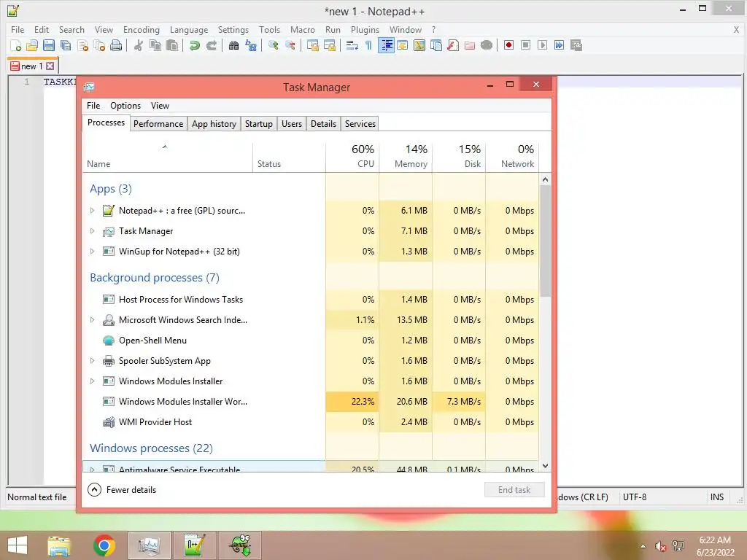Sort processes by the Network column header

coord(513,157)
